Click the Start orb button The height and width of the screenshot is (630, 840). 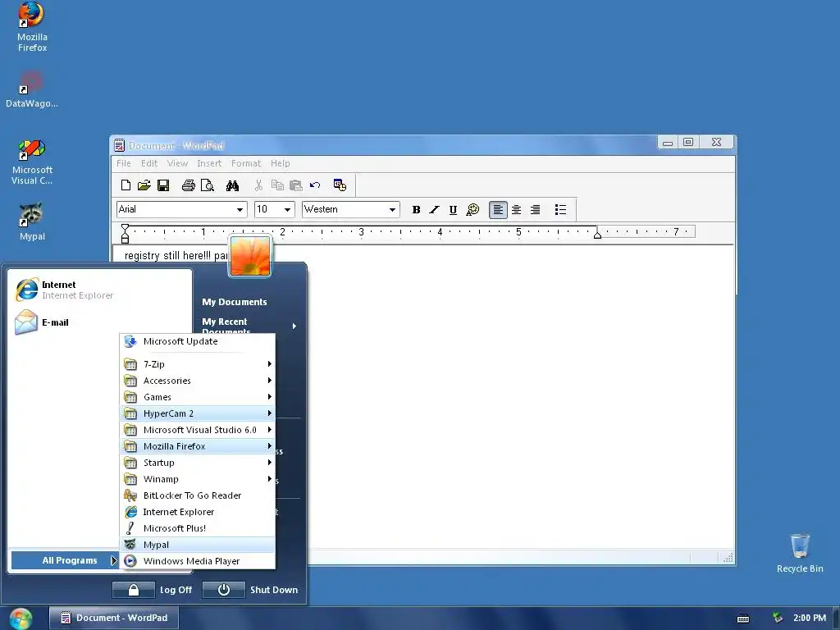(21, 619)
